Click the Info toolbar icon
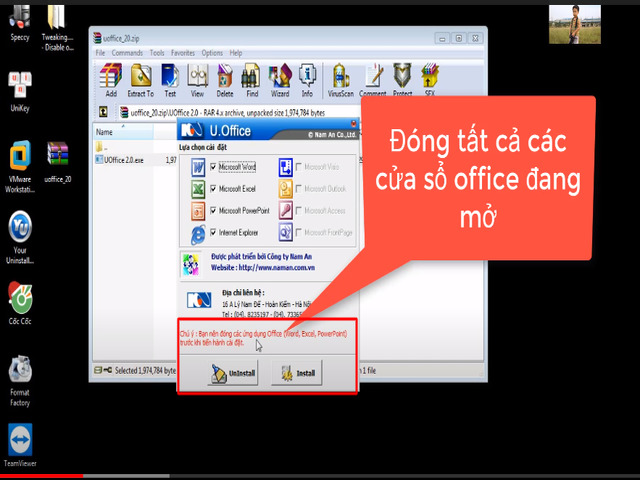The height and width of the screenshot is (480, 640). tap(307, 80)
